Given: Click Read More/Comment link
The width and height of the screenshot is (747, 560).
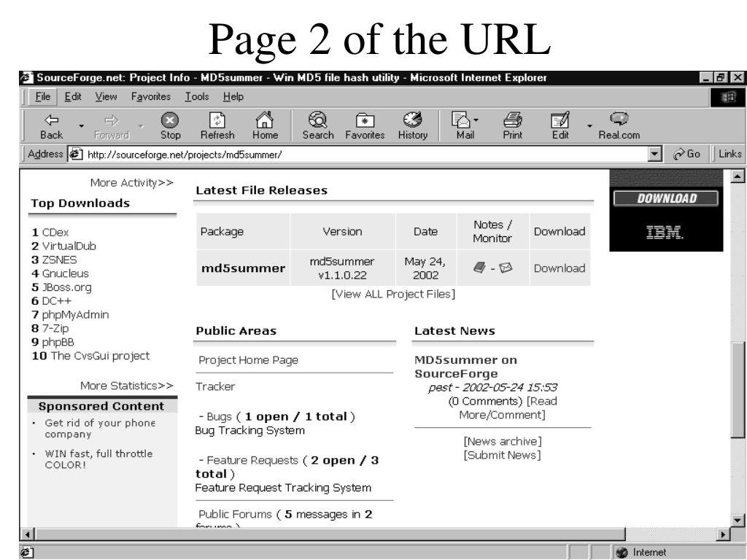Looking at the screenshot, I should click(x=502, y=408).
